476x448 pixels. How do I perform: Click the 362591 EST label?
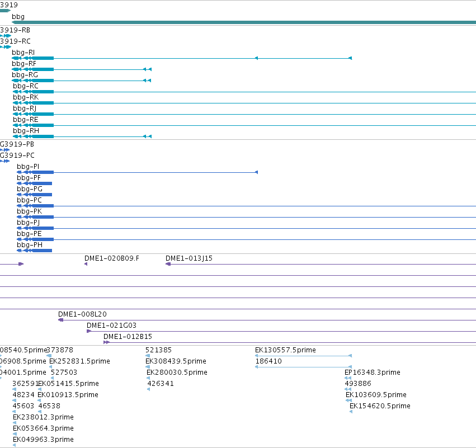(25, 384)
